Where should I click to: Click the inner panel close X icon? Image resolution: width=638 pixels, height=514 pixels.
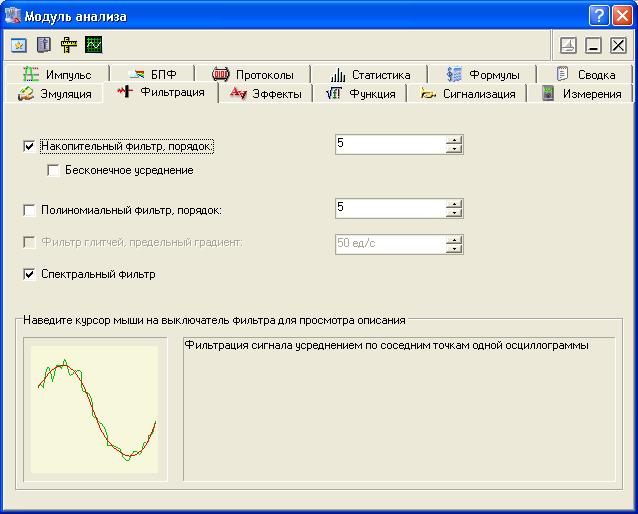point(618,45)
